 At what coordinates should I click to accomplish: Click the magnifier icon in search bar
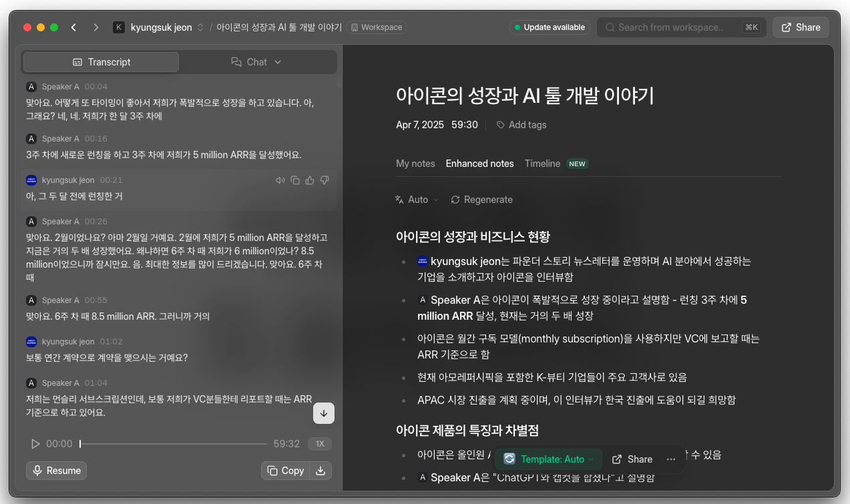click(610, 27)
